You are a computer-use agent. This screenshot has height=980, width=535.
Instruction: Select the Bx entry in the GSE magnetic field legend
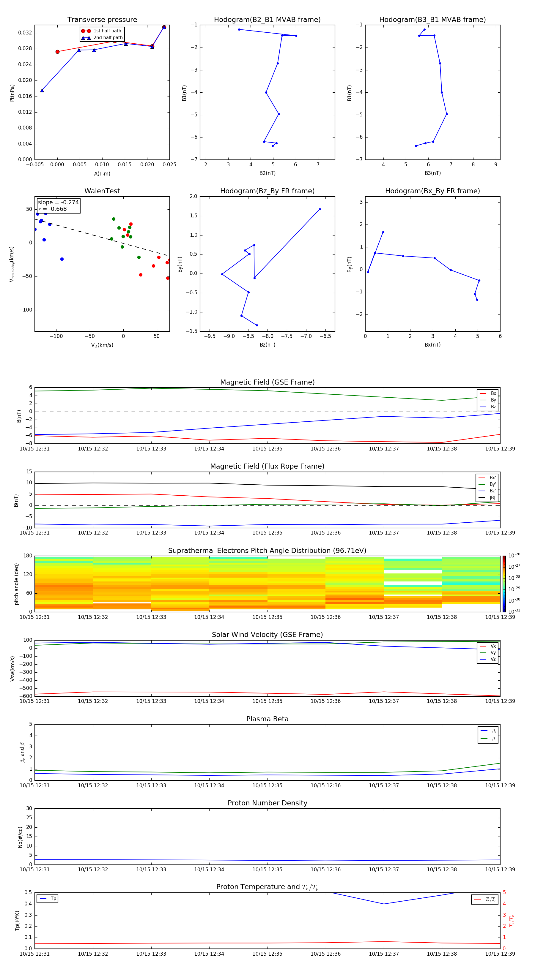click(x=488, y=393)
